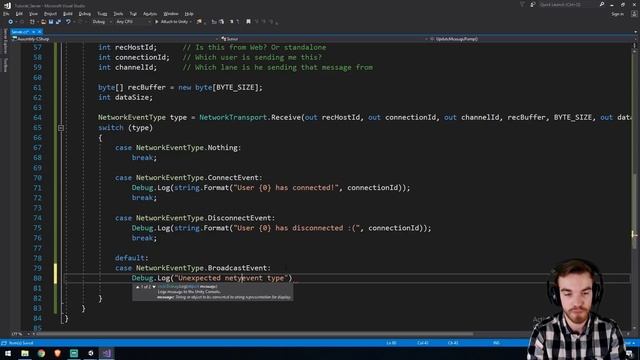
Task: Open the Debug configuration dropdown
Action: pos(101,22)
